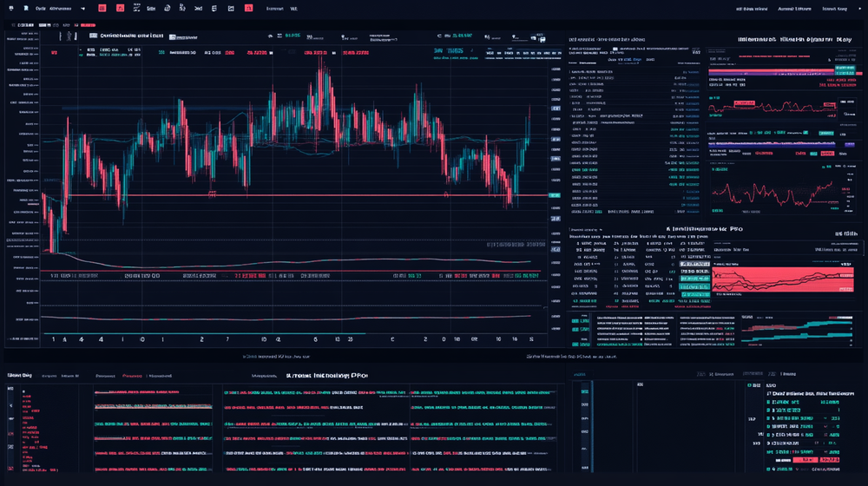The image size is (868, 486).
Task: Select the red note-shaped icon in the toolbar
Action: pyautogui.click(x=120, y=8)
